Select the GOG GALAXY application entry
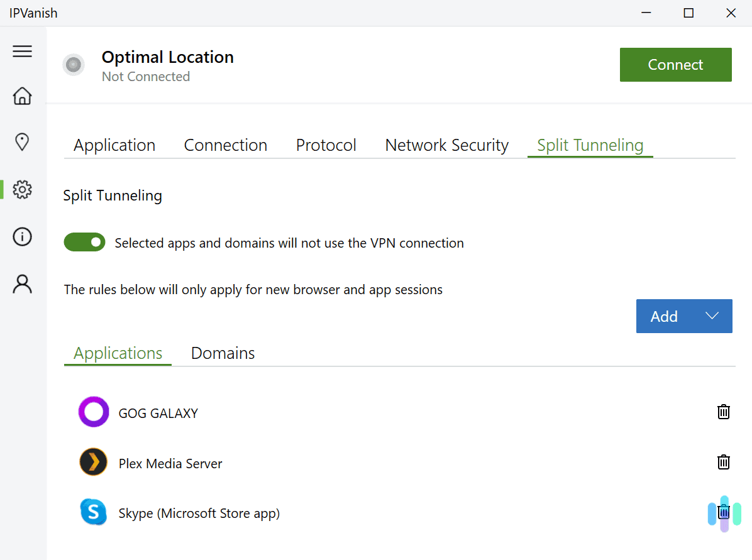This screenshot has height=560, width=752. (158, 413)
